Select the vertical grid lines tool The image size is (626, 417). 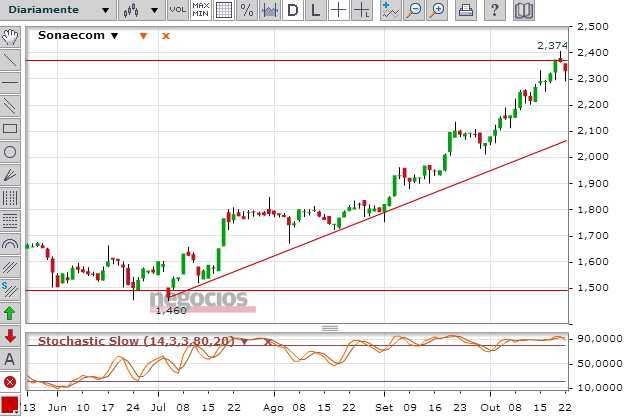(10, 198)
